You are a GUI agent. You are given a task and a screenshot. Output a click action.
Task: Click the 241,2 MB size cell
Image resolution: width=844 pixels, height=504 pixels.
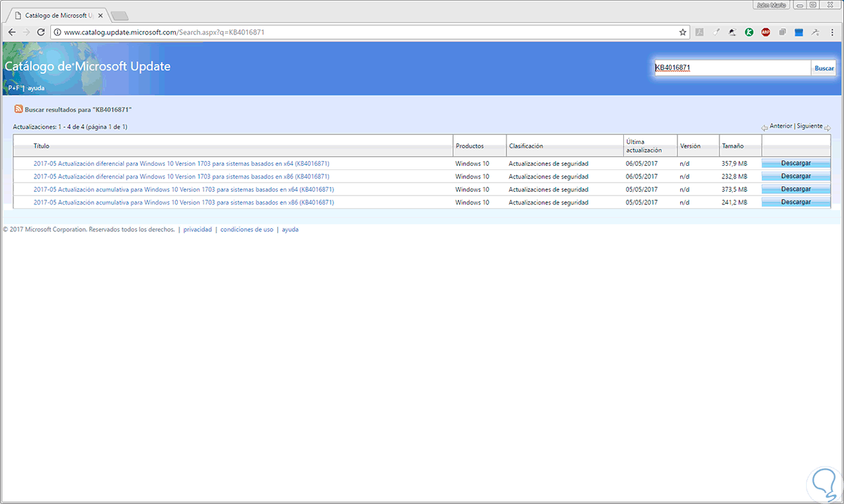tap(733, 202)
